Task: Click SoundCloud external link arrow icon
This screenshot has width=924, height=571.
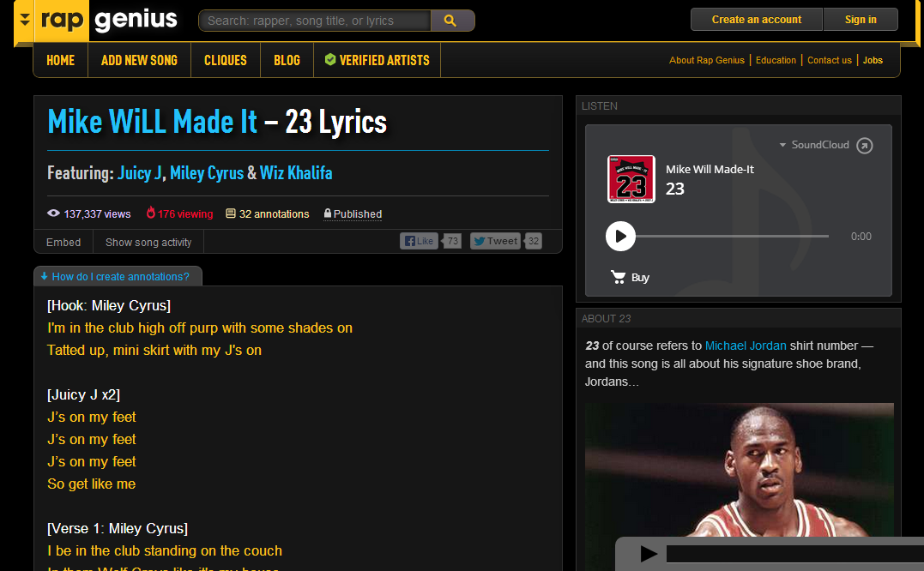Action: (865, 146)
